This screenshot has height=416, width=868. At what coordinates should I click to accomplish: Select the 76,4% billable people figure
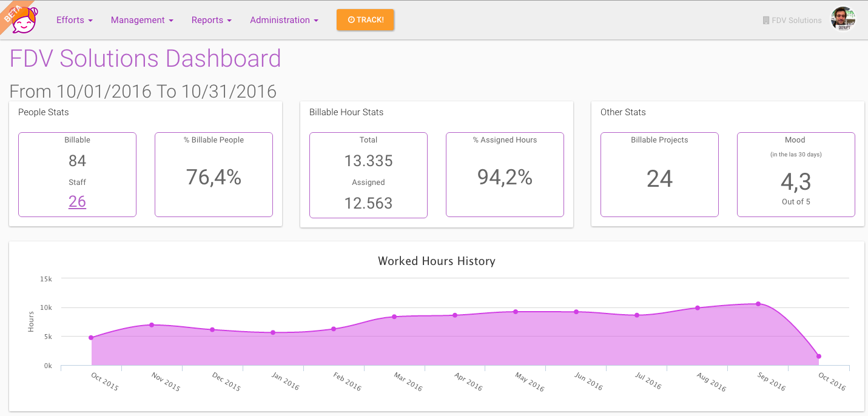pos(214,177)
